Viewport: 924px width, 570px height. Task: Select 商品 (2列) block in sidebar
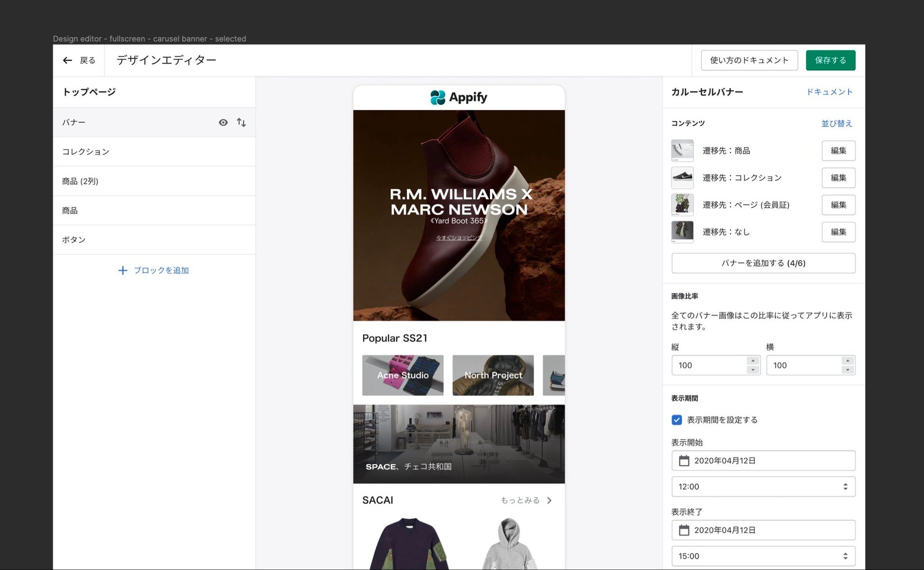(154, 181)
